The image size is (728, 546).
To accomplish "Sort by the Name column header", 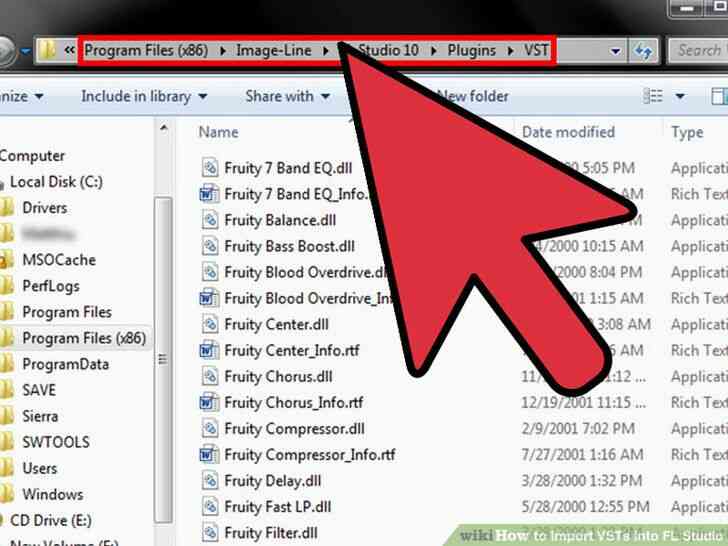I will pyautogui.click(x=218, y=132).
